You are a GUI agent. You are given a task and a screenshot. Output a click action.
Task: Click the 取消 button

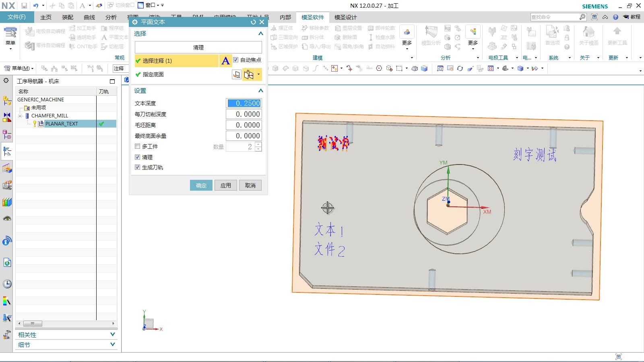click(x=250, y=185)
